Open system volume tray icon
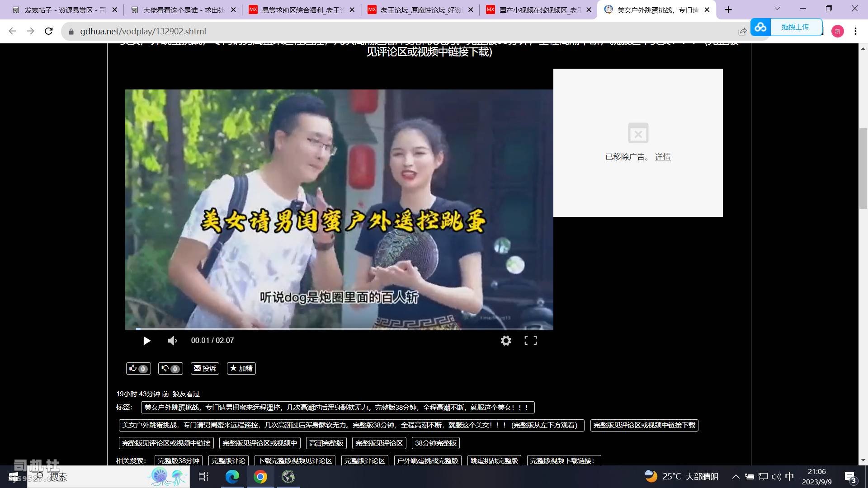868x488 pixels. coord(777,477)
